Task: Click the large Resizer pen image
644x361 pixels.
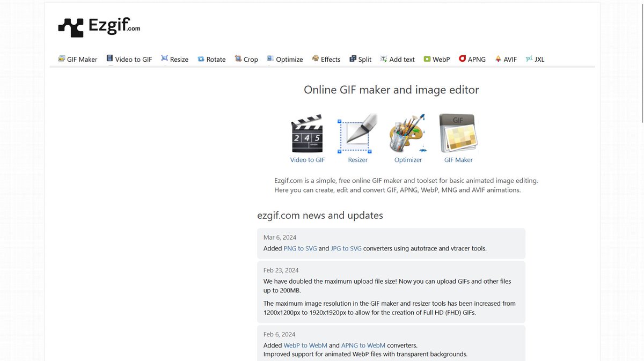Action: pos(357,134)
